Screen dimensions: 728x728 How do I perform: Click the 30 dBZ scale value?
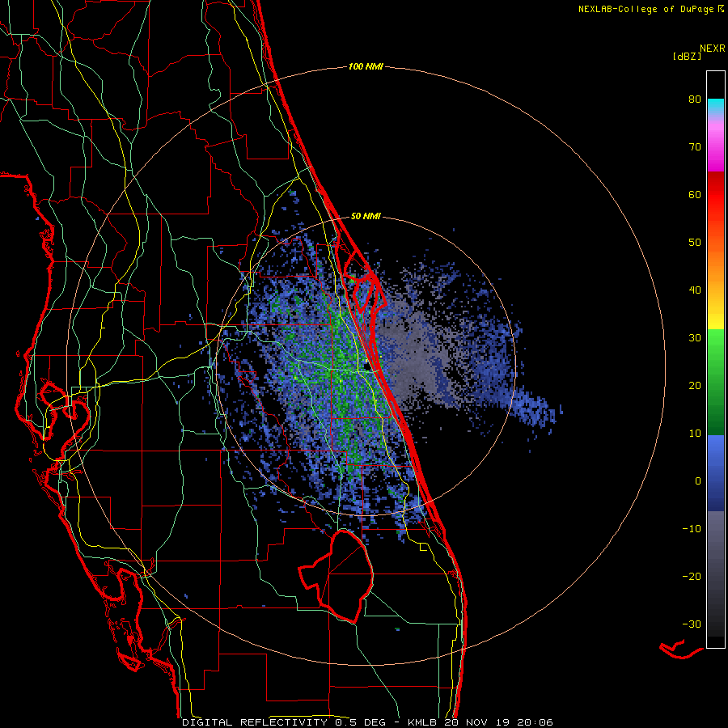pos(695,338)
